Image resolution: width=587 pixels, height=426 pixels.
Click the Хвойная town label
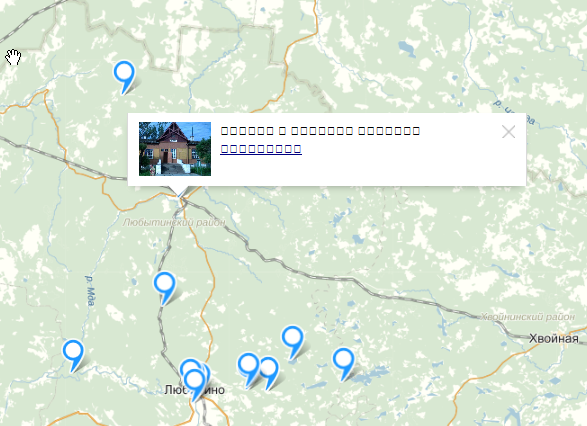click(x=553, y=339)
